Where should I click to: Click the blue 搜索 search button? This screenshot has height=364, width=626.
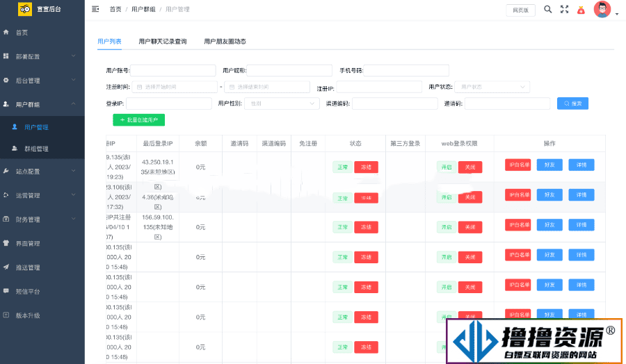(572, 104)
